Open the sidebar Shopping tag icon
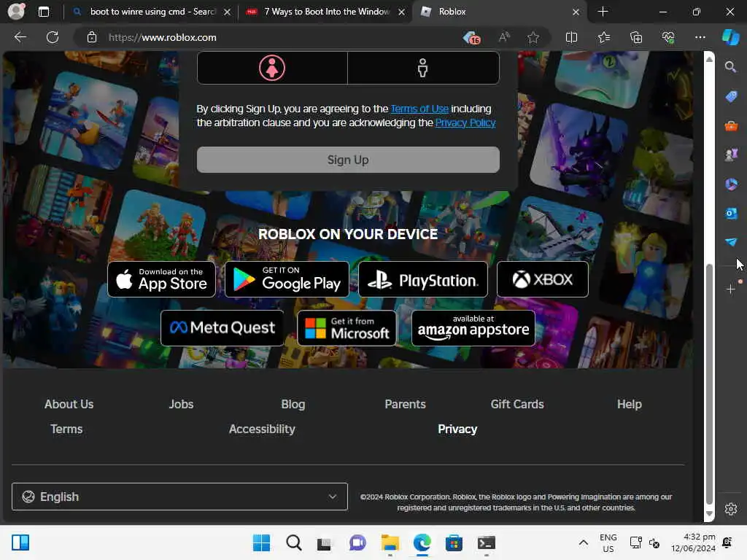This screenshot has height=560, width=747. pyautogui.click(x=731, y=96)
